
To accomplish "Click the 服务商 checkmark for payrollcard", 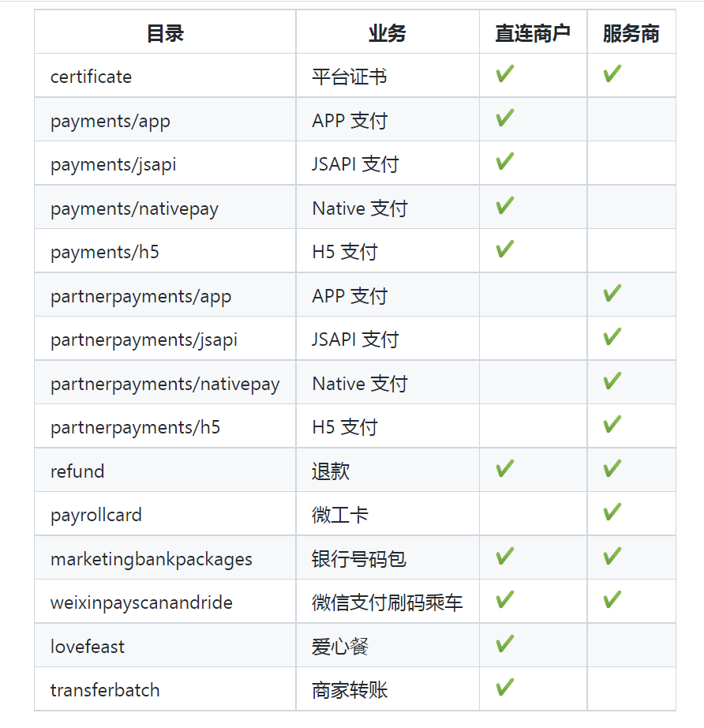I will pyautogui.click(x=612, y=513).
